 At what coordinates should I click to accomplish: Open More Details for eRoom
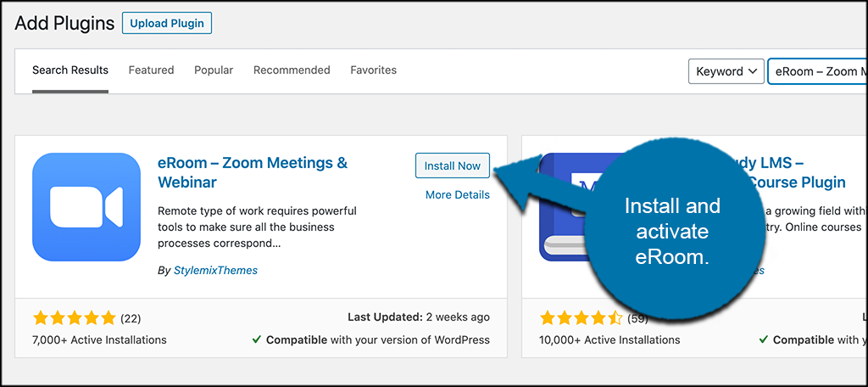(x=457, y=194)
